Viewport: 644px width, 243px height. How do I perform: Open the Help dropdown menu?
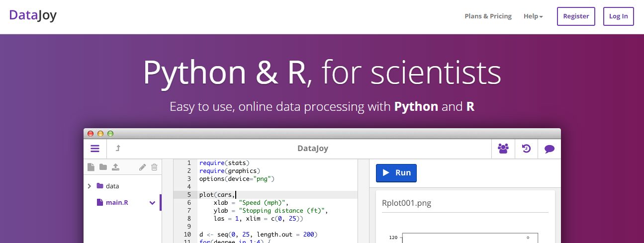(x=533, y=16)
